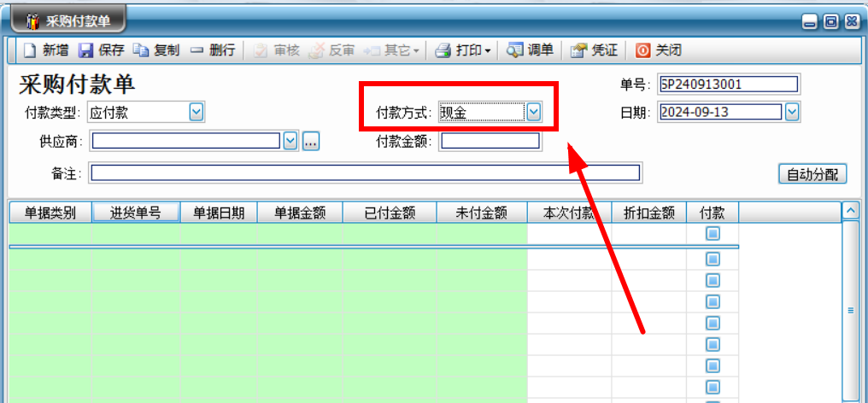This screenshot has width=868, height=403.
Task: Open the 其它 (Other) toolbar dropdown
Action: click(391, 50)
